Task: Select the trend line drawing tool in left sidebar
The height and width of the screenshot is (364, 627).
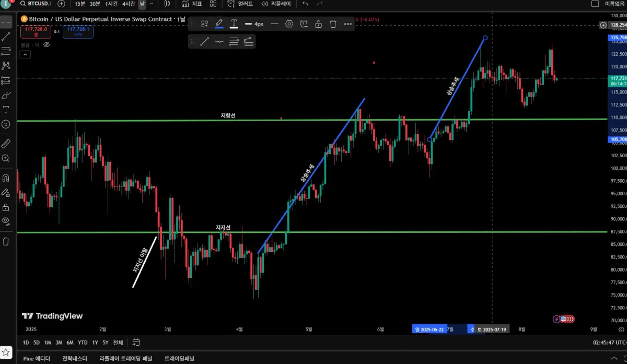Action: coord(6,37)
